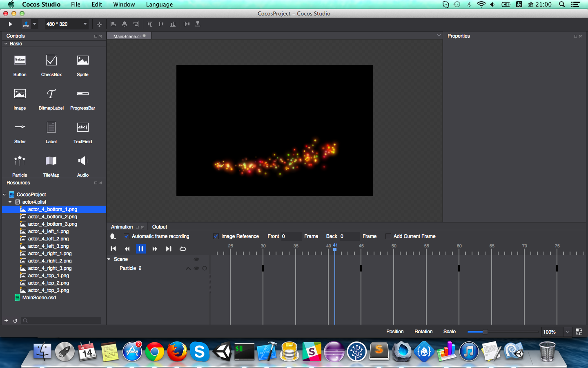Screen dimensions: 588x368
Task: Open the Edit menu
Action: click(x=97, y=4)
